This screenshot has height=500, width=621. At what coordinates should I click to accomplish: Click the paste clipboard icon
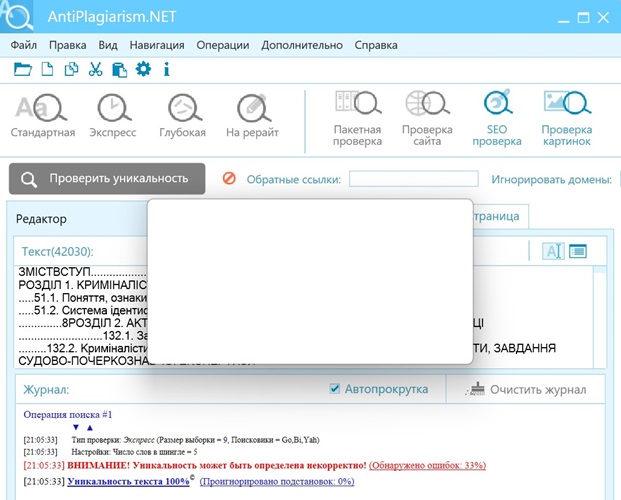click(x=119, y=70)
